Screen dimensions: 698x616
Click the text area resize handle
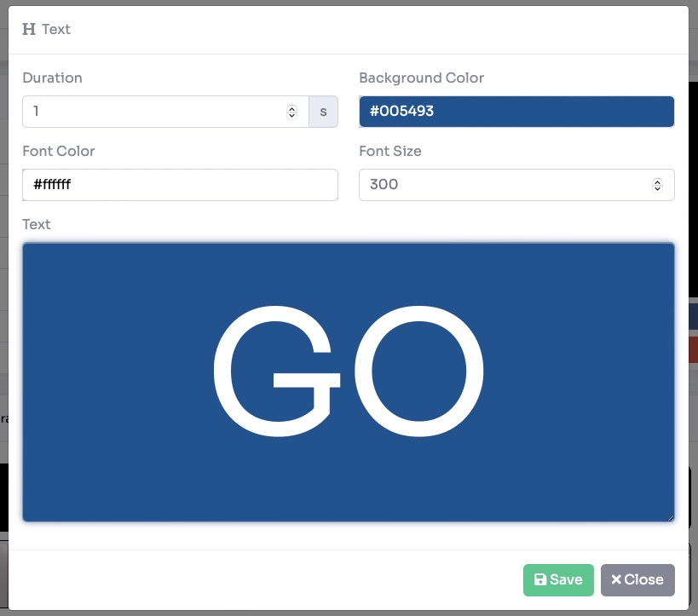pos(669,516)
